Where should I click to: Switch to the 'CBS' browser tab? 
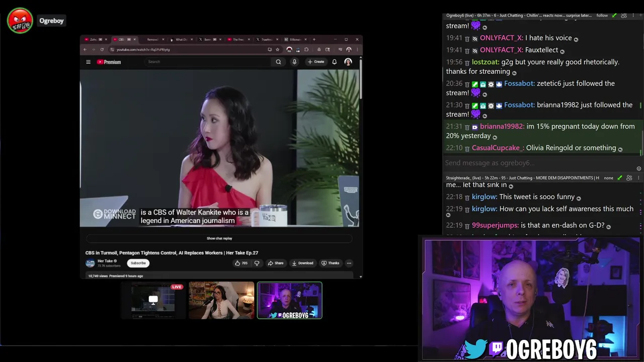coord(124,39)
